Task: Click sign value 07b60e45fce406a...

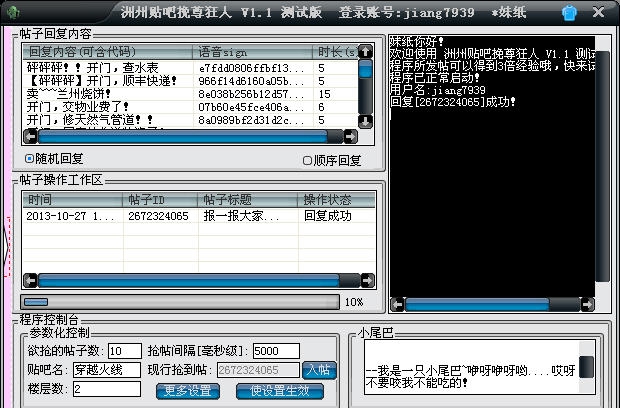Action: [251, 107]
